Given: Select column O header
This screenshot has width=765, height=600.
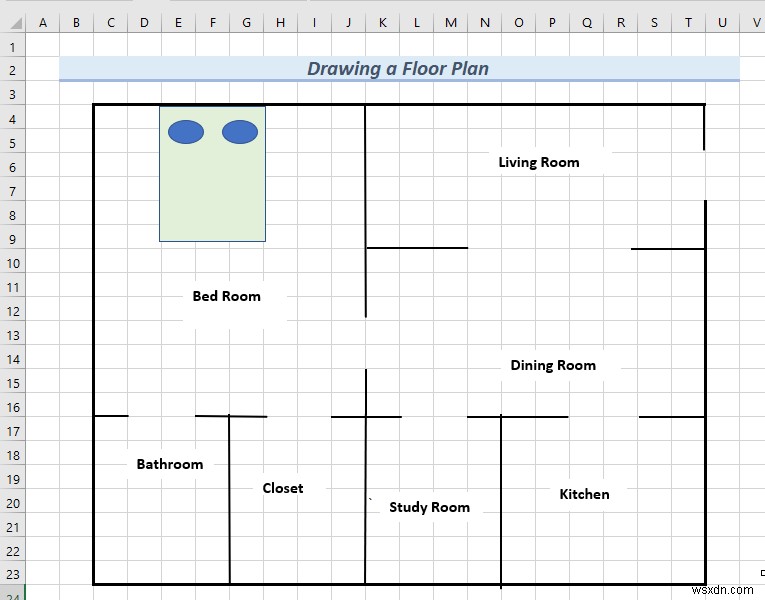Looking at the screenshot, I should click(x=519, y=22).
